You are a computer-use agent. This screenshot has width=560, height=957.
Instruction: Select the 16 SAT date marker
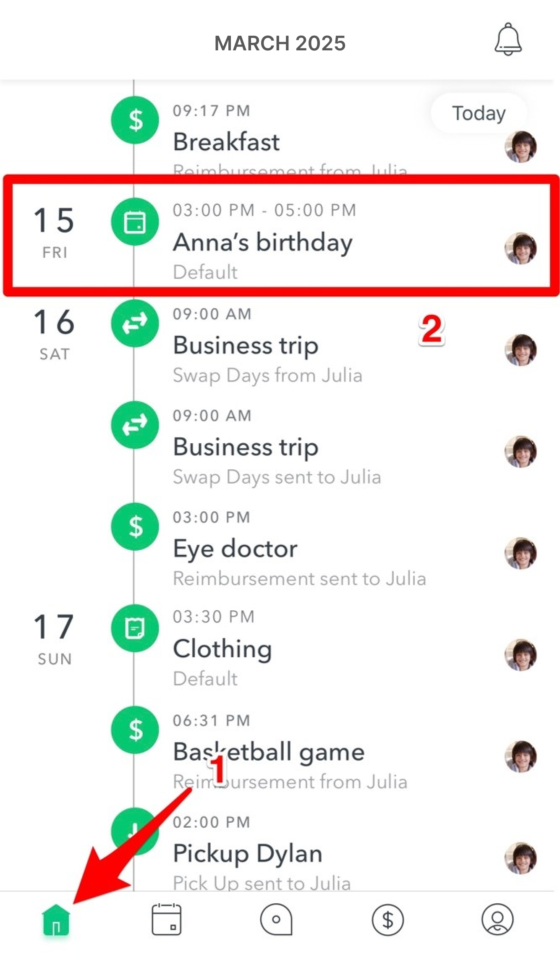(x=55, y=334)
